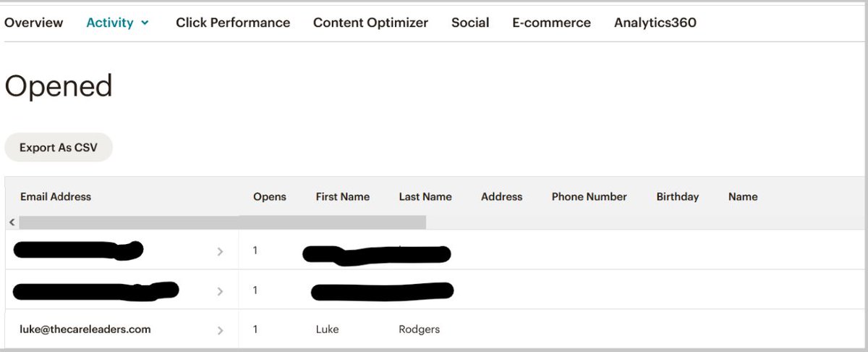Viewport: 868px width, 352px height.
Task: Click the Export As CSV button
Action: click(x=59, y=147)
